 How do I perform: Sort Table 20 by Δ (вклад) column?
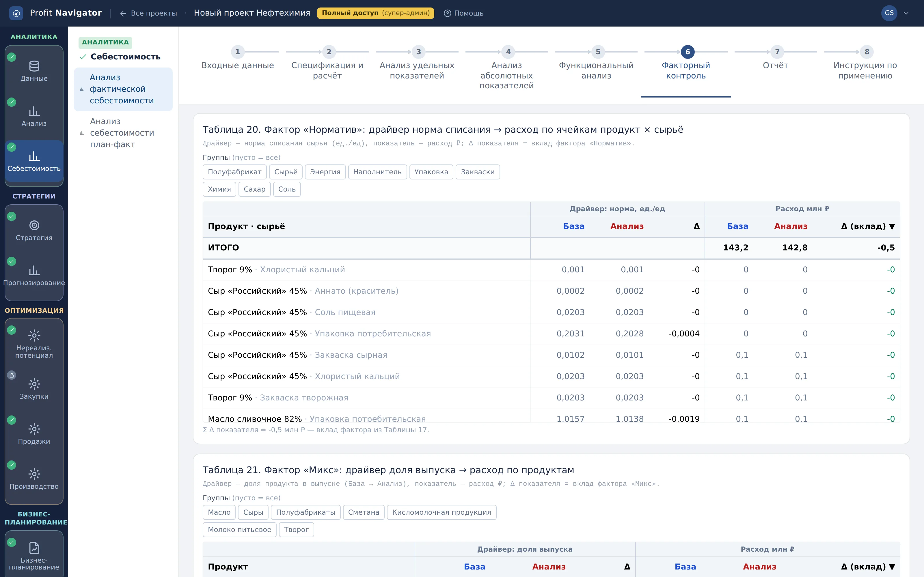pyautogui.click(x=867, y=226)
